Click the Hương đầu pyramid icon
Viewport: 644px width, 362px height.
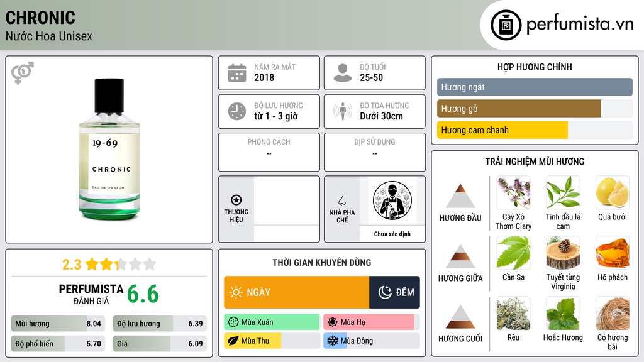click(460, 196)
